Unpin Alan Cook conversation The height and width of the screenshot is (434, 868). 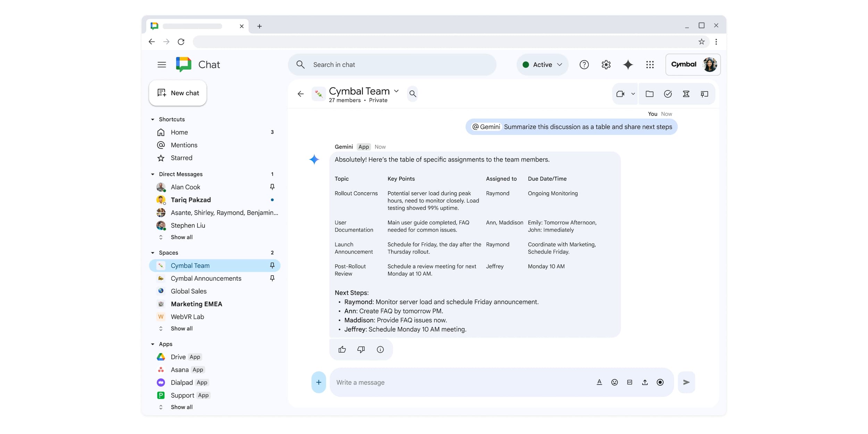click(x=272, y=187)
